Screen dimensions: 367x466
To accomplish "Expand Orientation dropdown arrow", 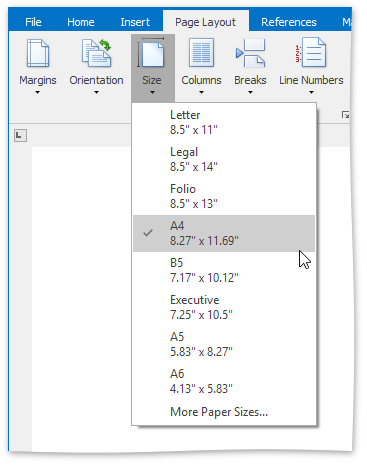I will click(x=96, y=93).
